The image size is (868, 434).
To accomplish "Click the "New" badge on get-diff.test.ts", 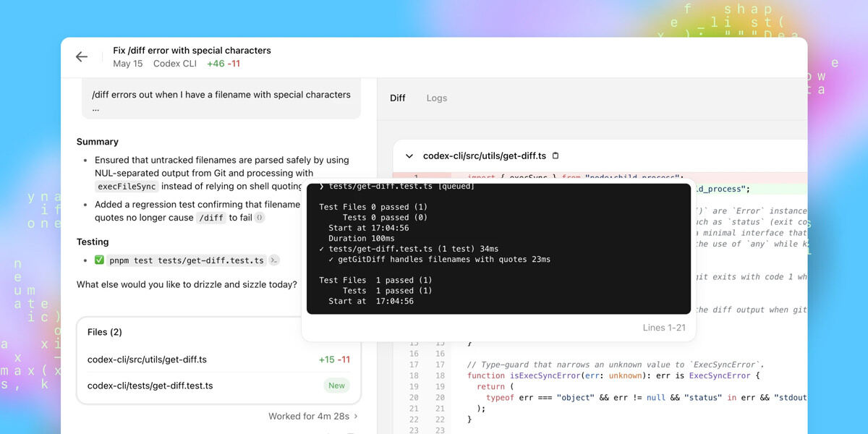I will pyautogui.click(x=337, y=386).
